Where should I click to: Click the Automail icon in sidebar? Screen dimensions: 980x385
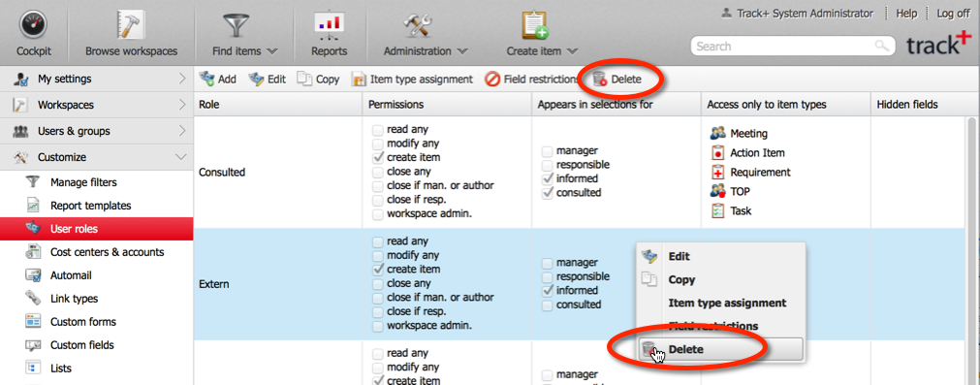(33, 275)
